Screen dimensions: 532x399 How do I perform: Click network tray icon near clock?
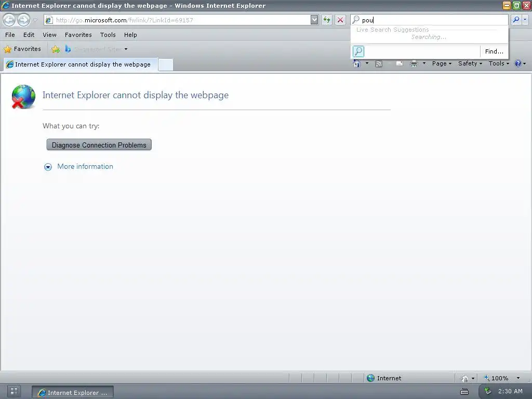488,391
